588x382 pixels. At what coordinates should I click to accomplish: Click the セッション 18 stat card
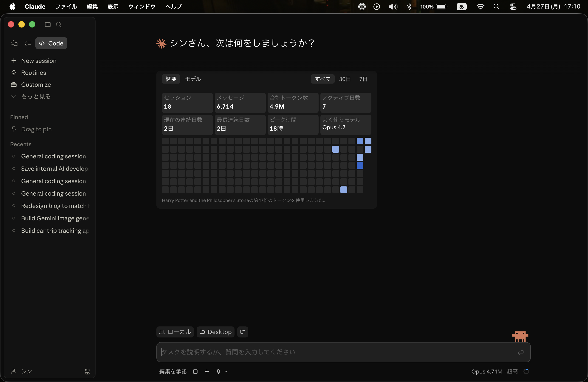[x=187, y=103]
